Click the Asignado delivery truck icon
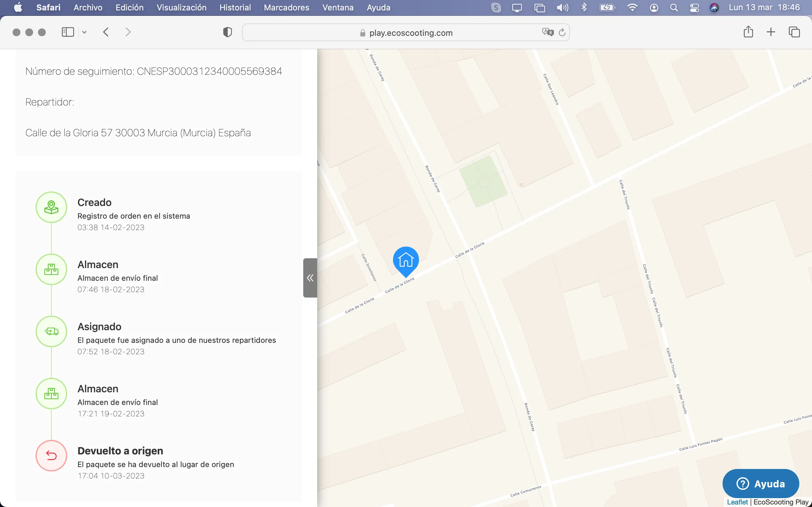The height and width of the screenshot is (507, 812). coord(51,331)
